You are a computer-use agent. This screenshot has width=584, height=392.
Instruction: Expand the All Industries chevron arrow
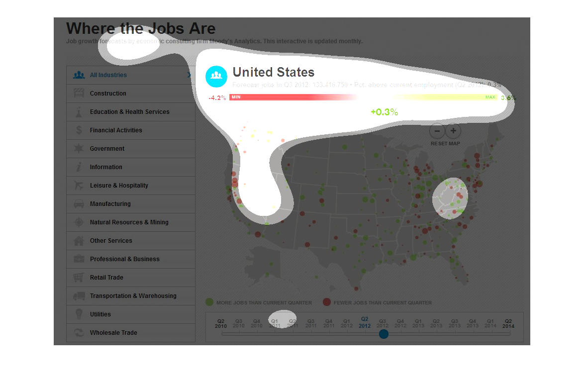tap(189, 75)
